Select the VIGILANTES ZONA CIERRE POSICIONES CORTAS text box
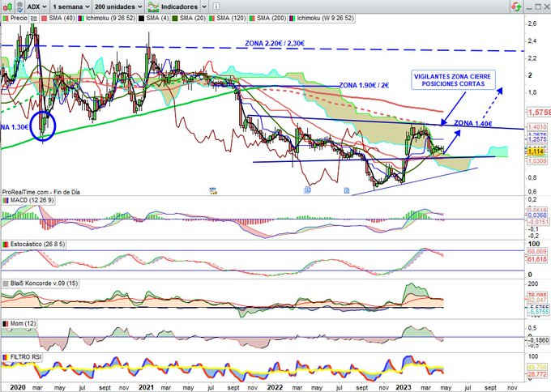The height and width of the screenshot is (392, 551). pyautogui.click(x=453, y=80)
